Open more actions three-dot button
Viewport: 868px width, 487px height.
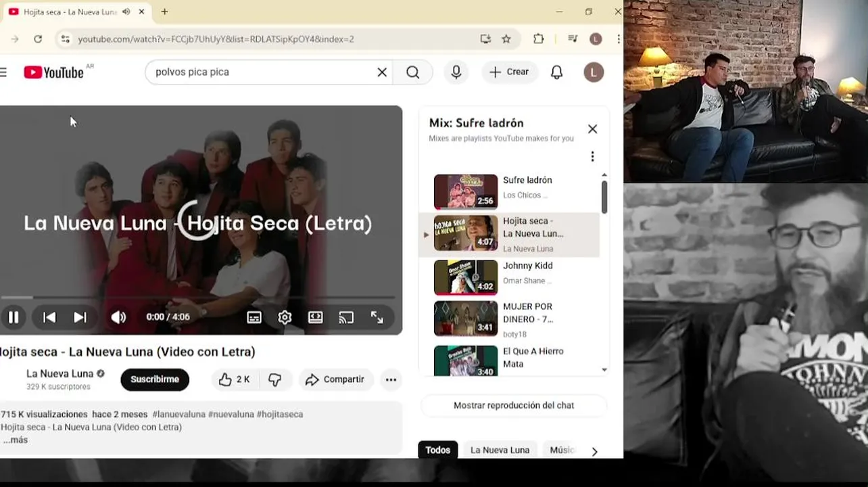point(391,380)
